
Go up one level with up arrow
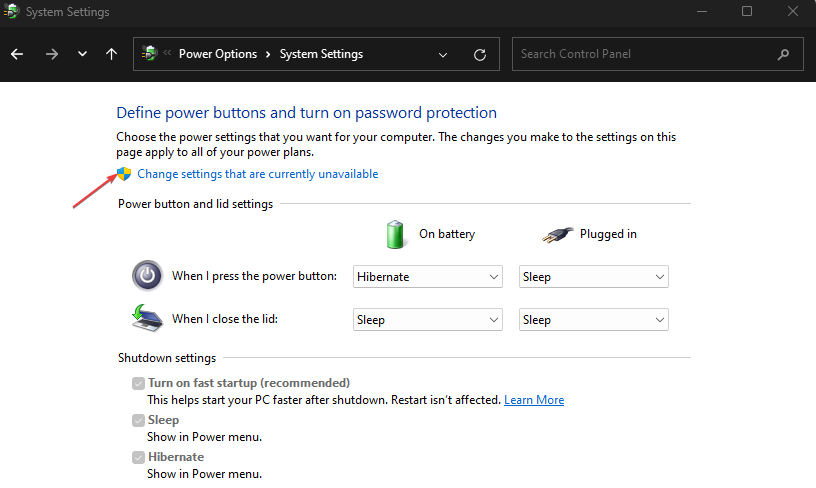[x=111, y=54]
